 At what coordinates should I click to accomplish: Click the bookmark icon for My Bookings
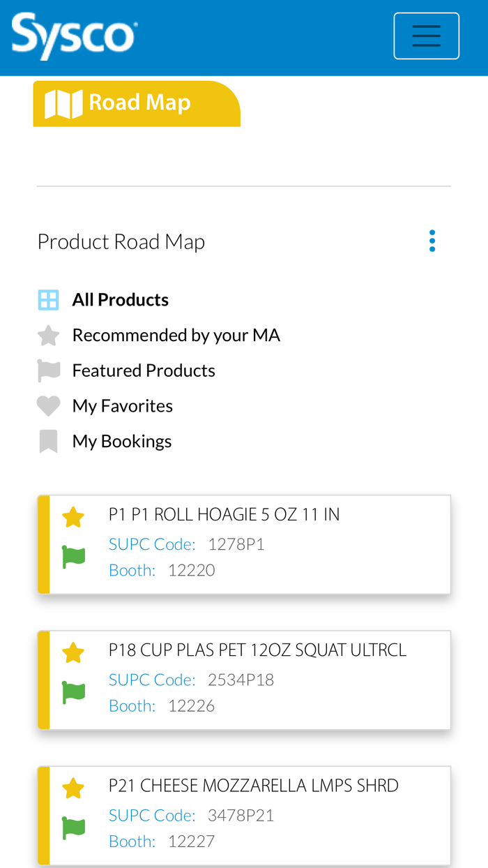point(47,440)
